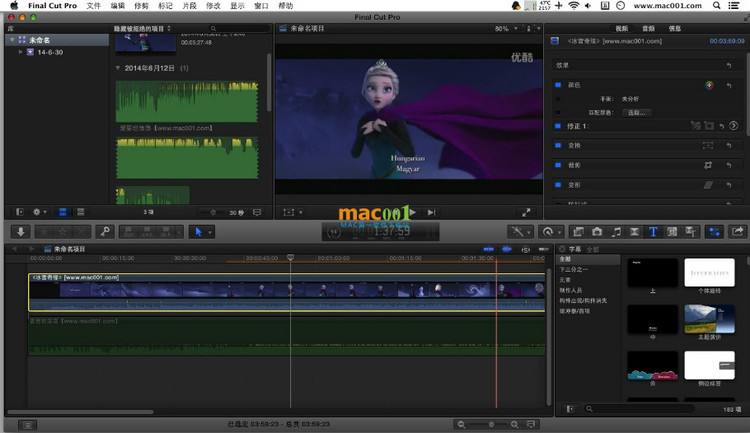Viewport: 750px width, 433px height.
Task: Open the Generators browser icon
Action: [672, 232]
